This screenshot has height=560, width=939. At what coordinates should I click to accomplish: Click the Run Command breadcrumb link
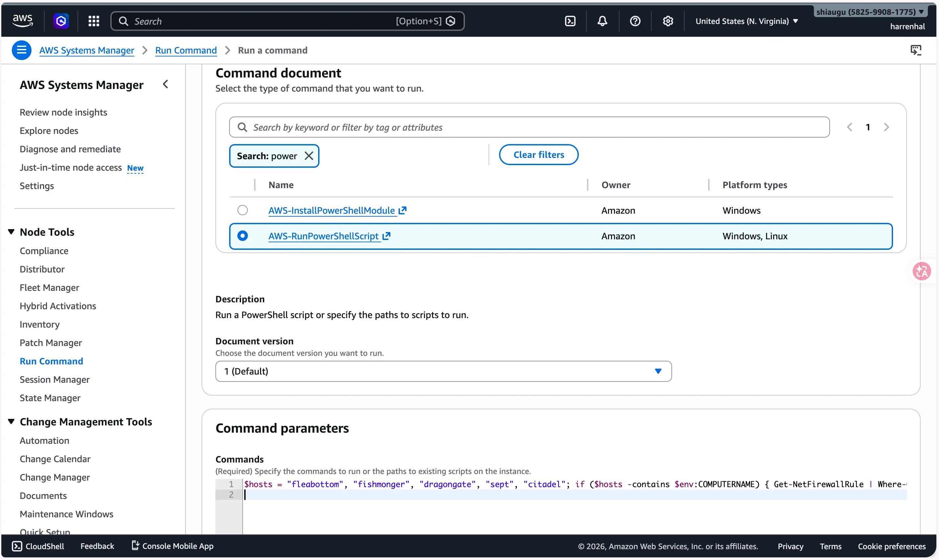[x=186, y=50]
